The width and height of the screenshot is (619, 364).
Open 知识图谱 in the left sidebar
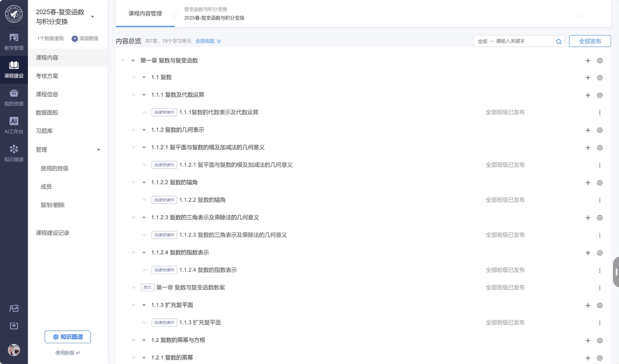pyautogui.click(x=14, y=153)
